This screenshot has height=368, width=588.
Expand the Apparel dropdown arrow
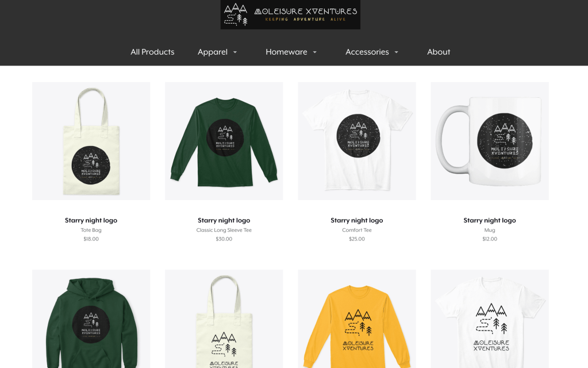[x=235, y=52]
